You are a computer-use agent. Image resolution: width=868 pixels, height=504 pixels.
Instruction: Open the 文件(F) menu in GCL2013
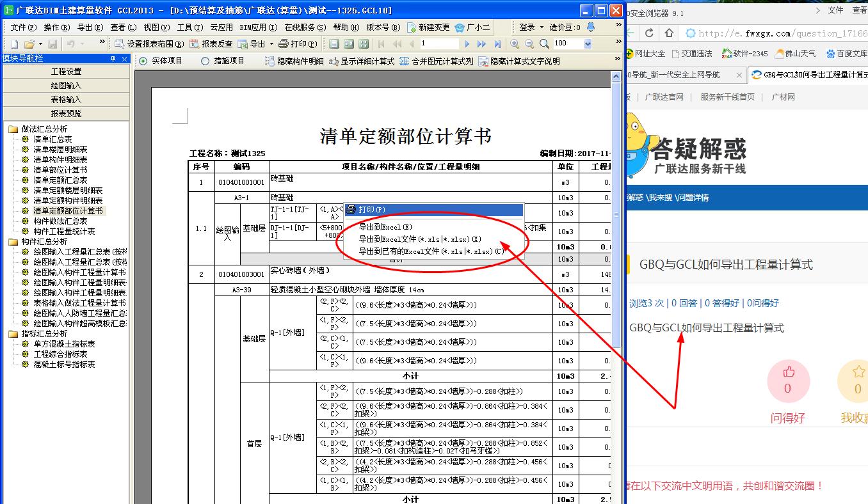23,28
